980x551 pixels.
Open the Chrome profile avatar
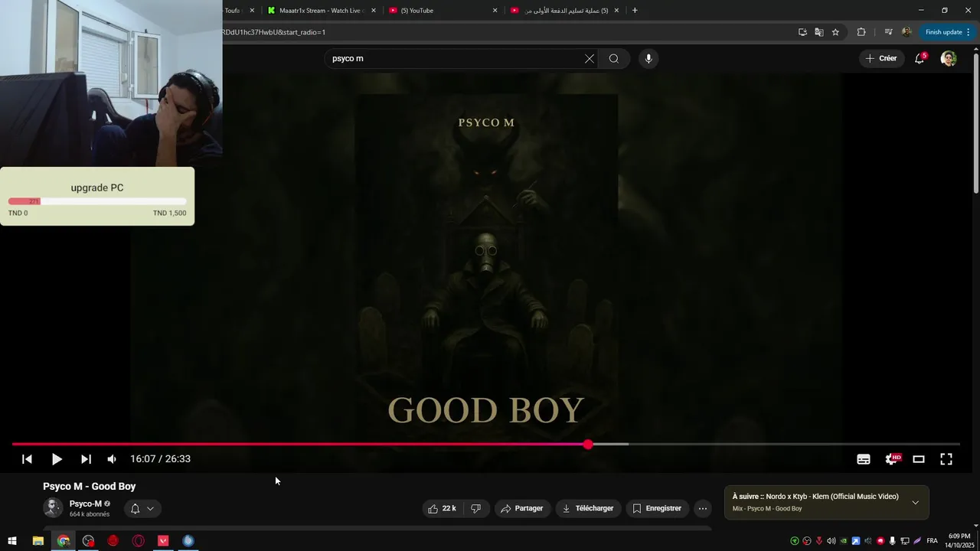906,32
